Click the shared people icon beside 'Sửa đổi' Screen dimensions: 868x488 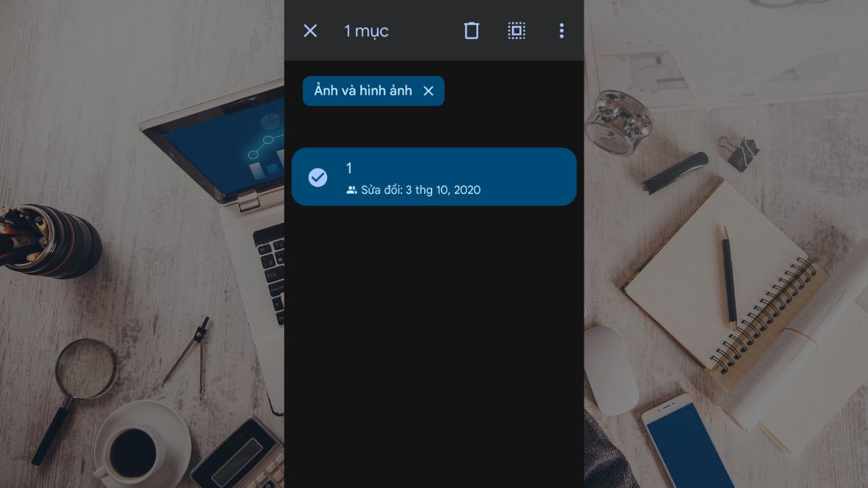click(352, 190)
